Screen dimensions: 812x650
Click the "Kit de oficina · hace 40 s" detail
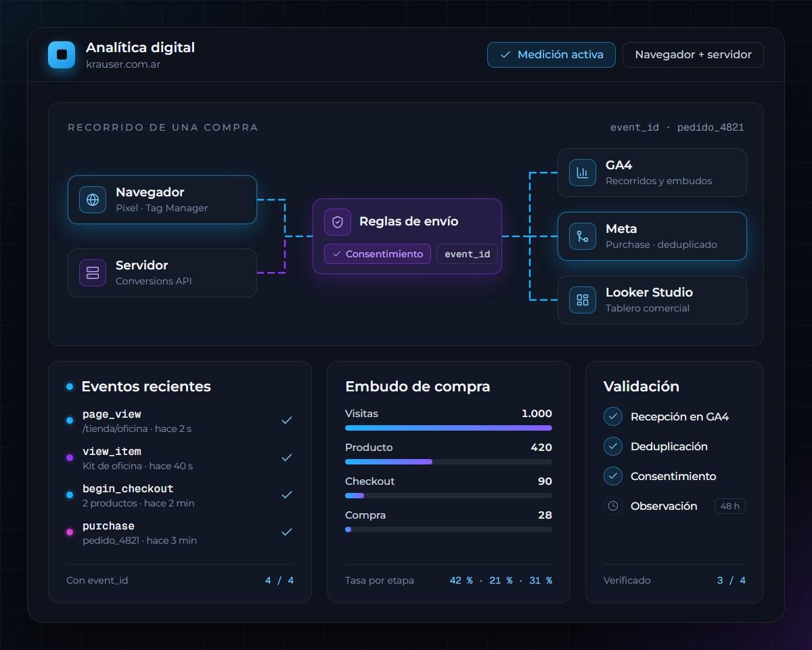(x=137, y=466)
